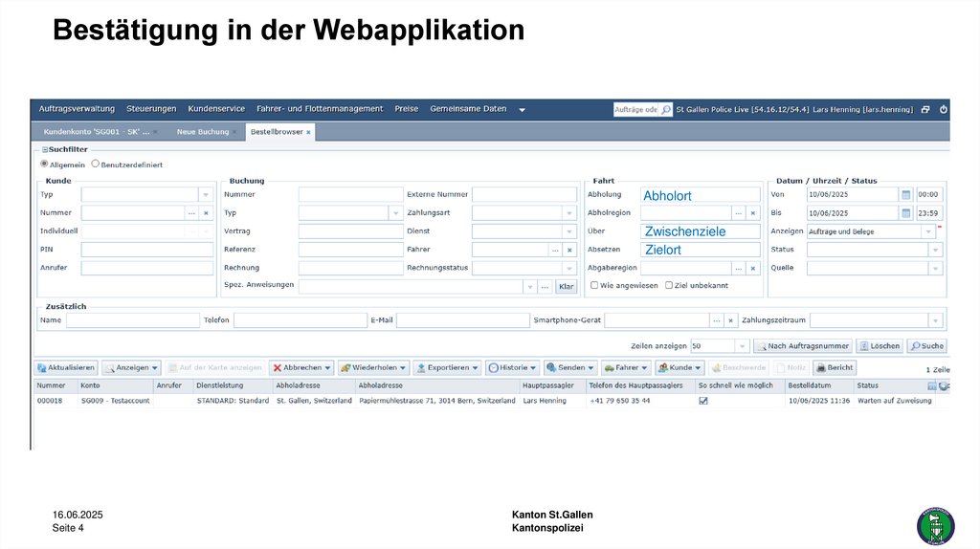The width and height of the screenshot is (980, 549).
Task: Tick the Wie angewiesen checkbox
Action: click(594, 285)
